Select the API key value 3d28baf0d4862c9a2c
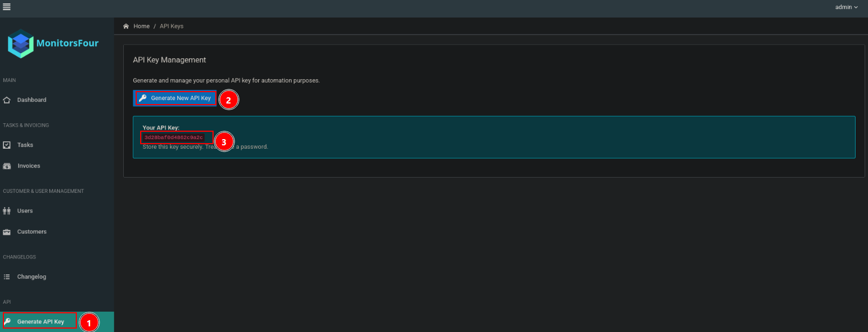Screen dimensions: 868x332 173,137
